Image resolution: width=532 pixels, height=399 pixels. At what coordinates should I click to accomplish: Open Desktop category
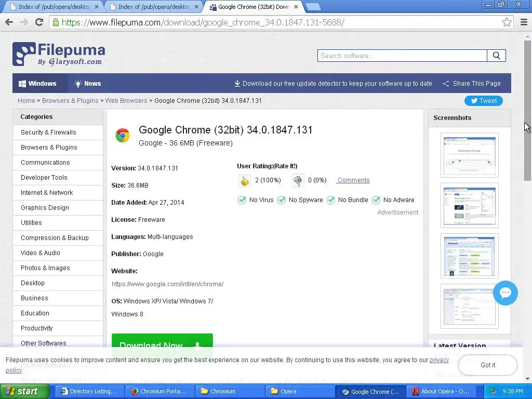pyautogui.click(x=58, y=283)
